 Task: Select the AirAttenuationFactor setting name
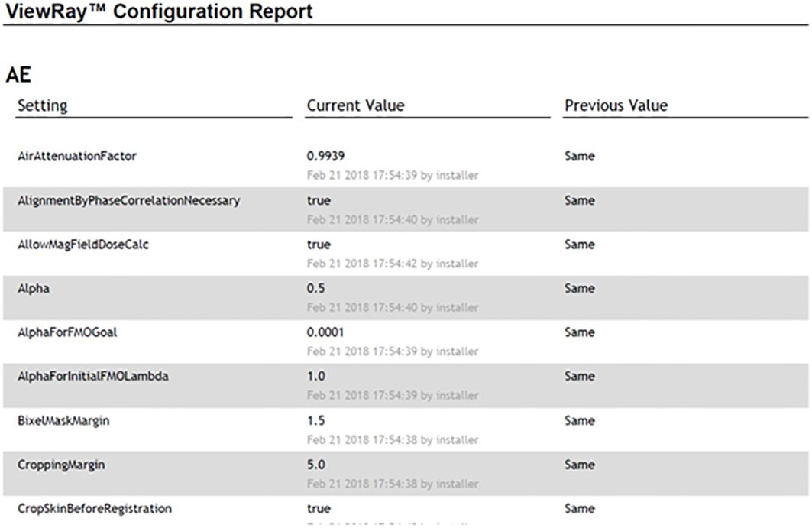click(77, 156)
